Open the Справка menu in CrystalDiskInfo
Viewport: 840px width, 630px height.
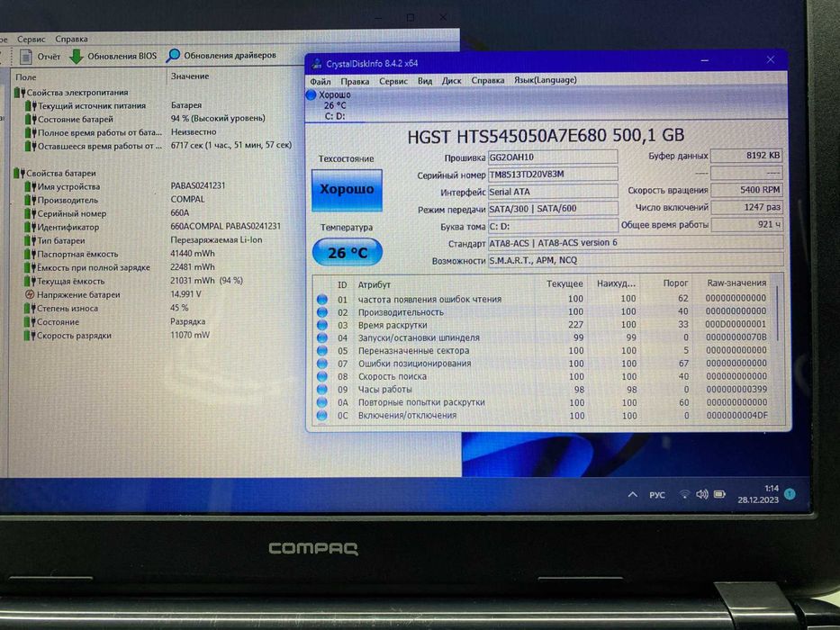[x=487, y=80]
